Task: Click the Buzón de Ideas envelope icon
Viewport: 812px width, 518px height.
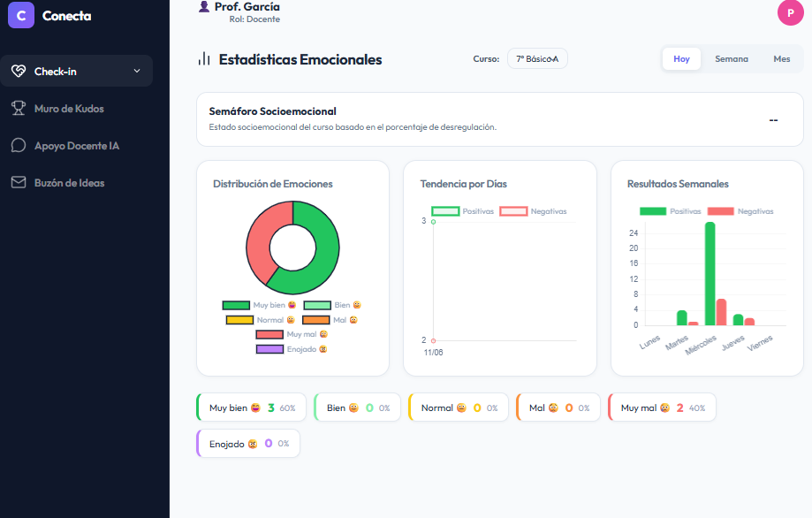Action: coord(19,182)
